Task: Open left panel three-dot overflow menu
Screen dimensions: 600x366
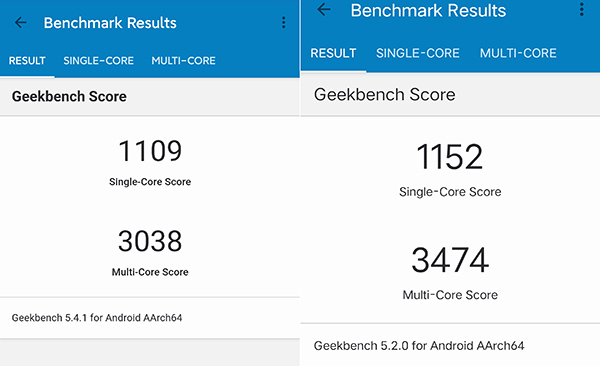Action: click(x=284, y=23)
